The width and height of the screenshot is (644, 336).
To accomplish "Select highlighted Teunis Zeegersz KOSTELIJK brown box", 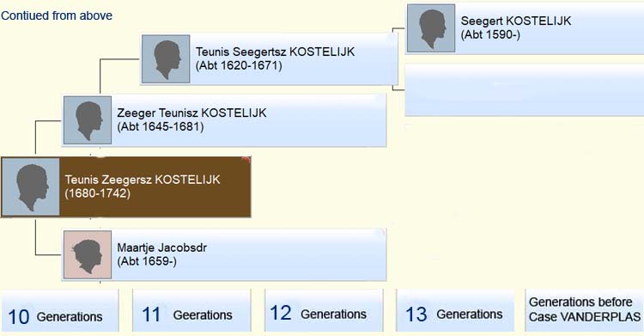I will click(x=125, y=187).
